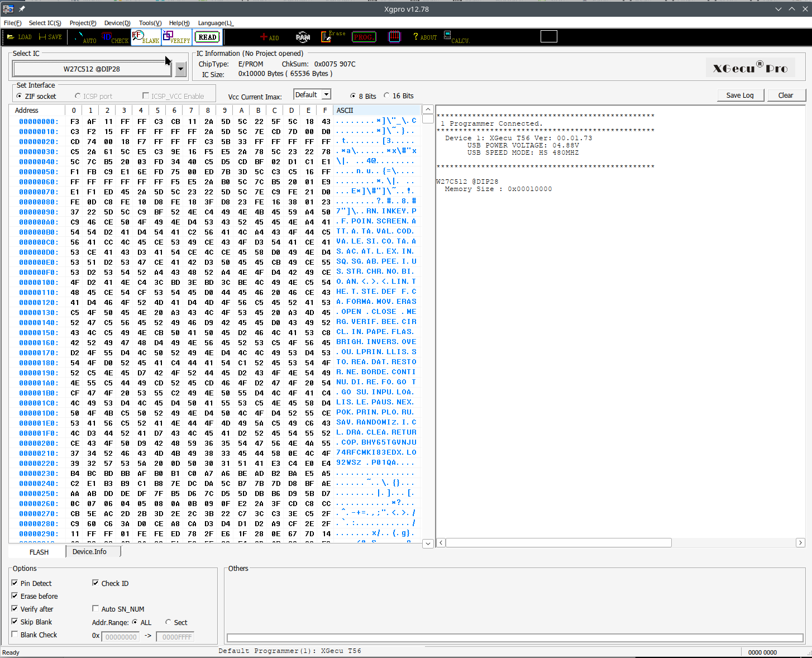Select the PROG. programming icon
The height and width of the screenshot is (658, 812).
[364, 37]
